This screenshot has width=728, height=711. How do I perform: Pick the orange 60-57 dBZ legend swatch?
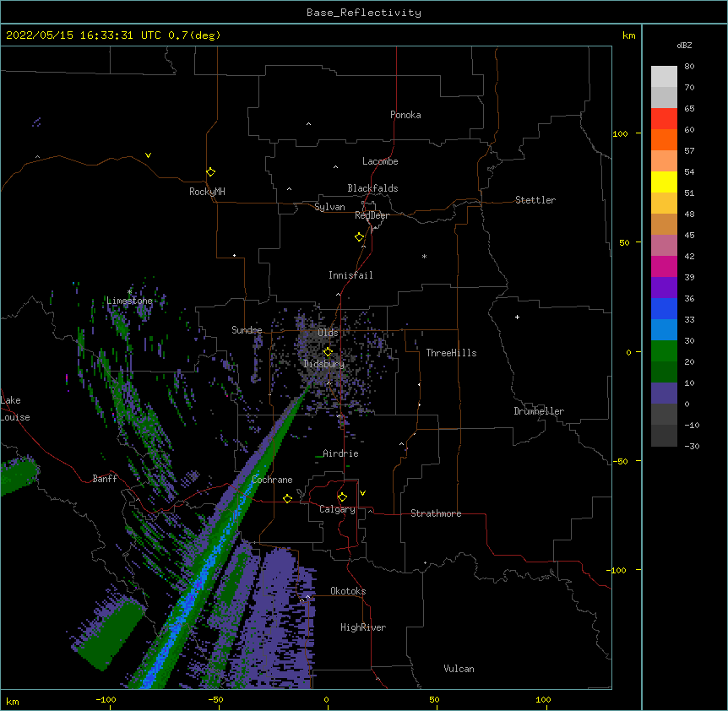click(664, 139)
